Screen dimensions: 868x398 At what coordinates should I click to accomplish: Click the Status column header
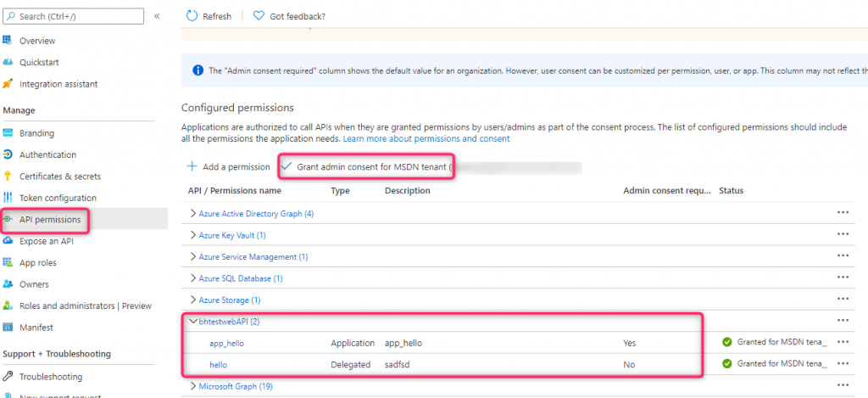pos(731,191)
